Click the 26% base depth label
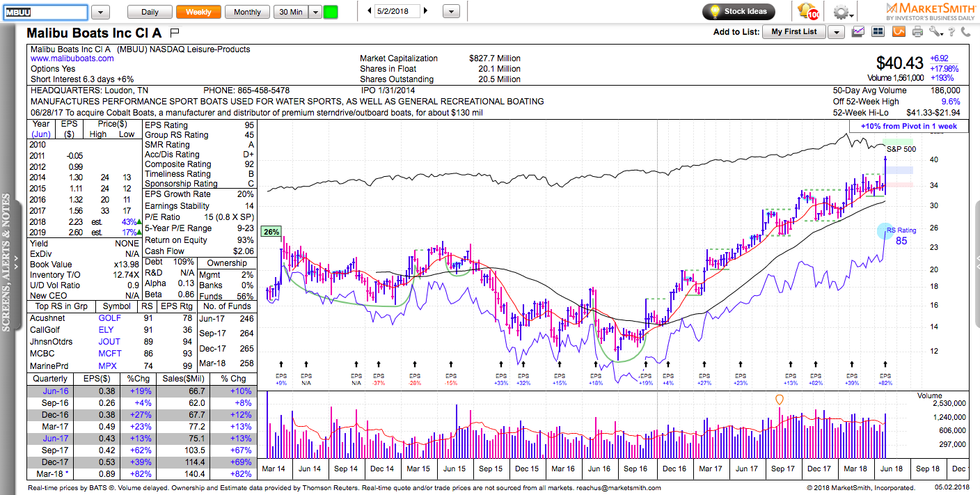 click(x=270, y=232)
